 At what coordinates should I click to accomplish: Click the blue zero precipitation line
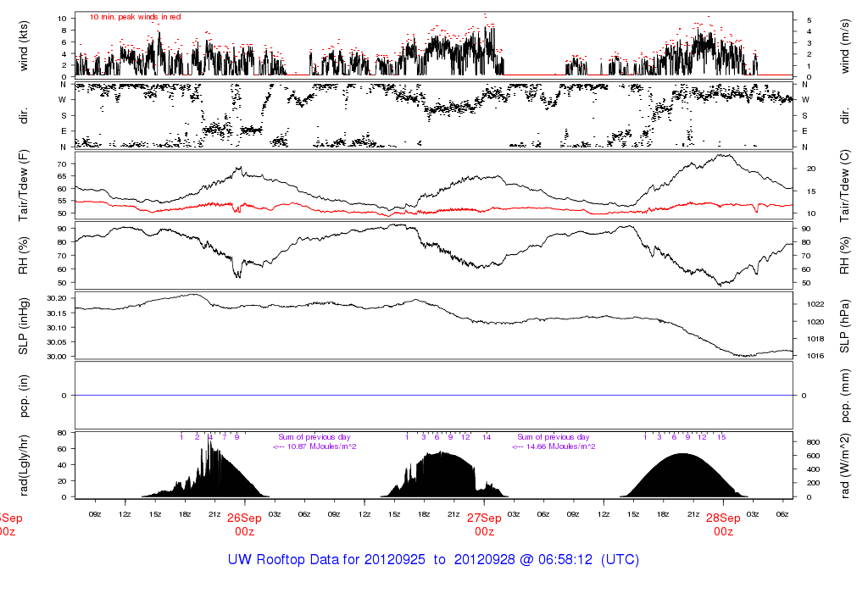pyautogui.click(x=433, y=396)
